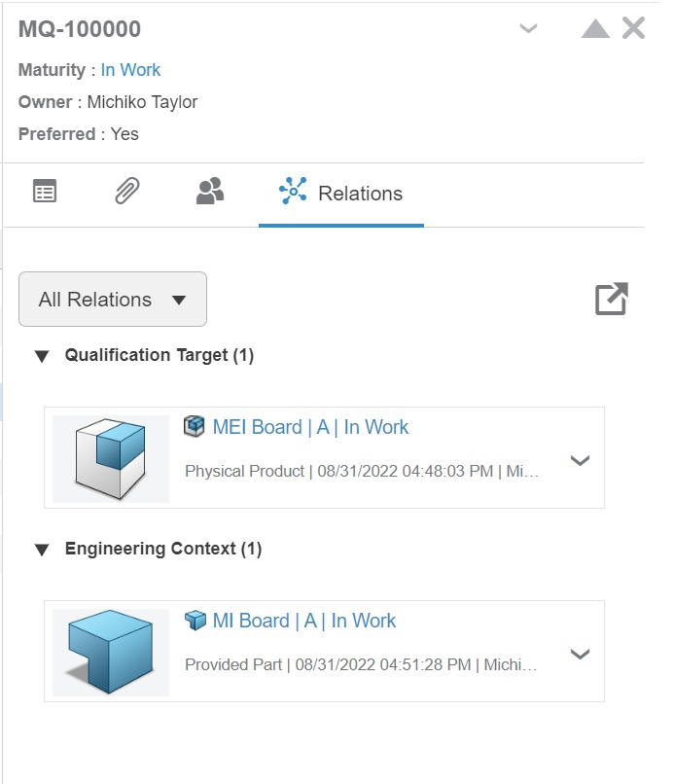Click the pop-out external window icon
The height and width of the screenshot is (784, 673).
pos(612,300)
